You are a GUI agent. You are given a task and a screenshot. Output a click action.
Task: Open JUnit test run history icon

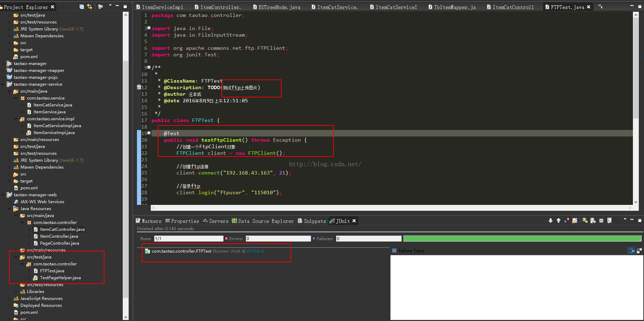point(609,220)
